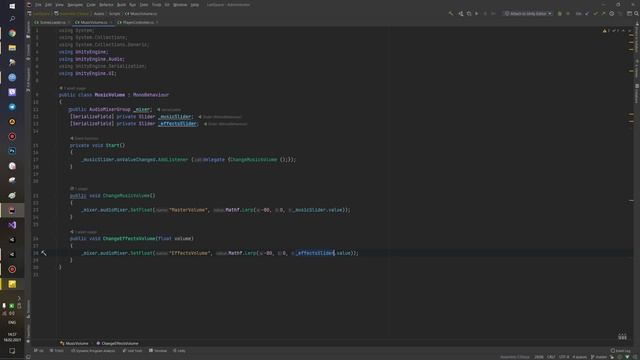Click the "MasterVolume" string on line 23

(x=188, y=210)
